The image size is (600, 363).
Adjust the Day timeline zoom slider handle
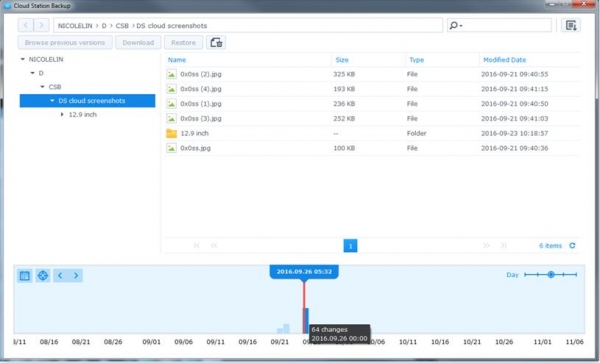click(x=551, y=275)
